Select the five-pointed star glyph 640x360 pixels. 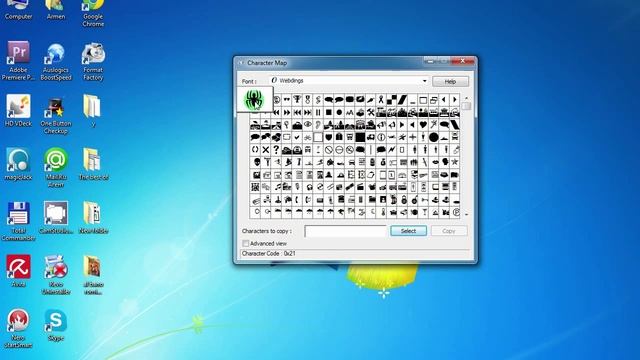click(x=455, y=162)
